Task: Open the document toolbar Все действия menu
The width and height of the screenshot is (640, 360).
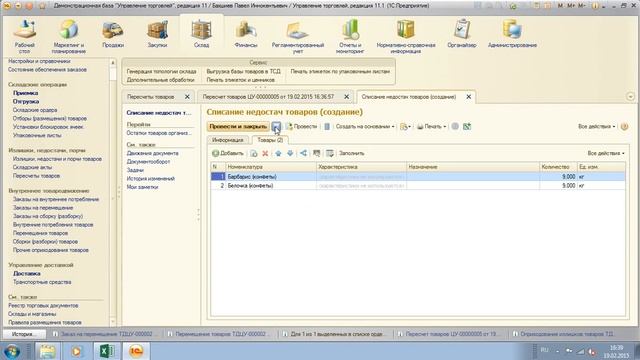Action: coord(596,127)
